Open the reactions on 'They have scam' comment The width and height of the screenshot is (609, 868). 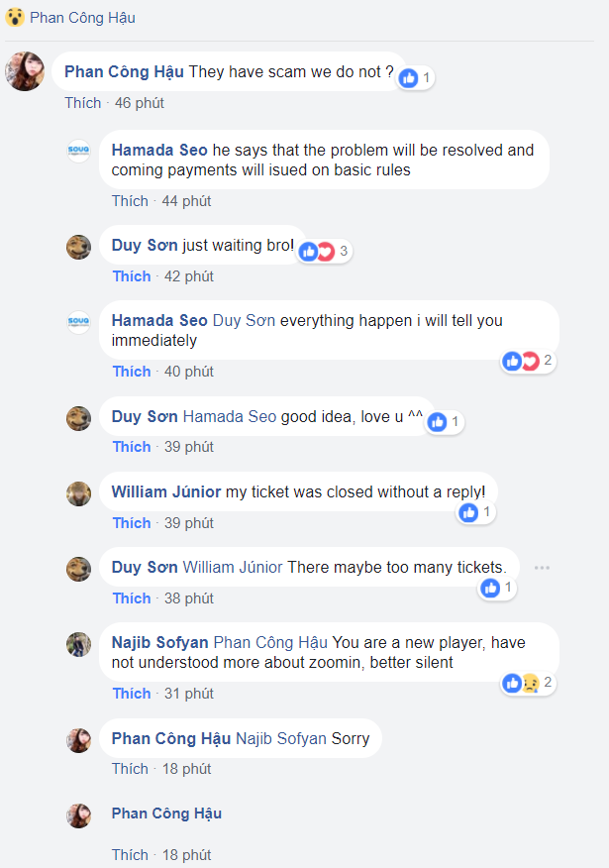[415, 77]
